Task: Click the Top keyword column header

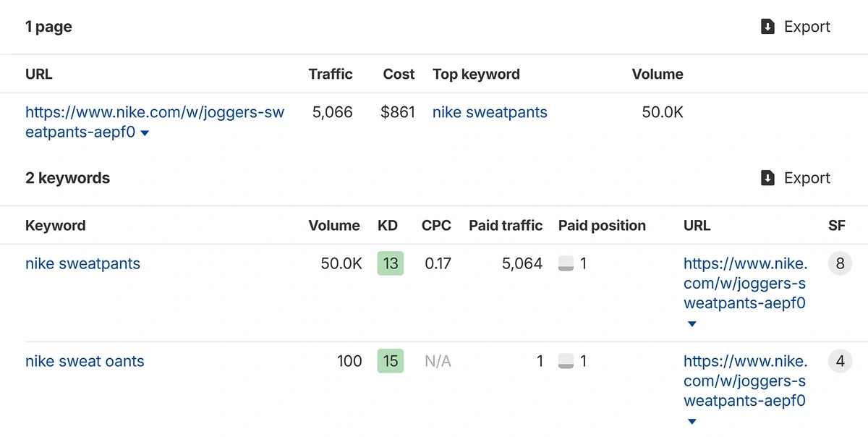Action: pos(476,74)
